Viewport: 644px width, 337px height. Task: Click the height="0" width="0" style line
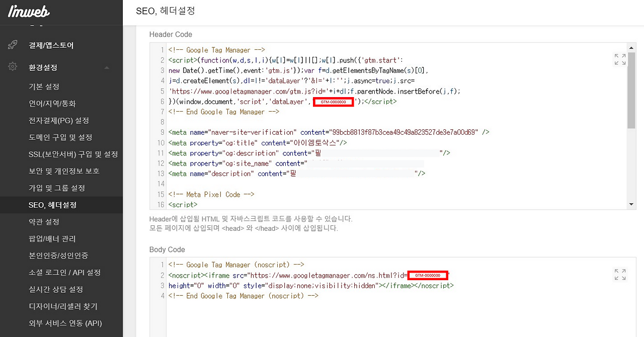(311, 285)
